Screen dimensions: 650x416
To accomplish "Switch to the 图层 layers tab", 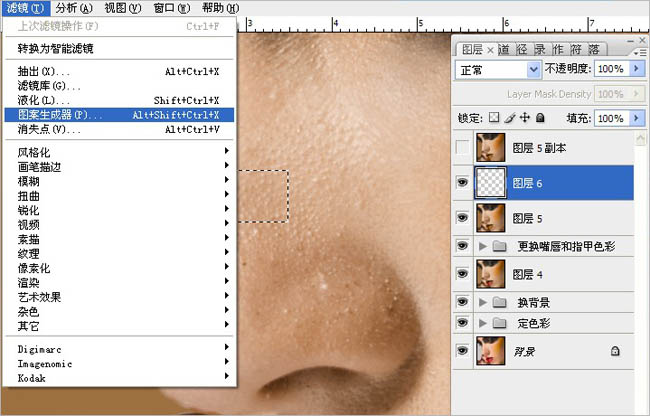I will pyautogui.click(x=472, y=50).
